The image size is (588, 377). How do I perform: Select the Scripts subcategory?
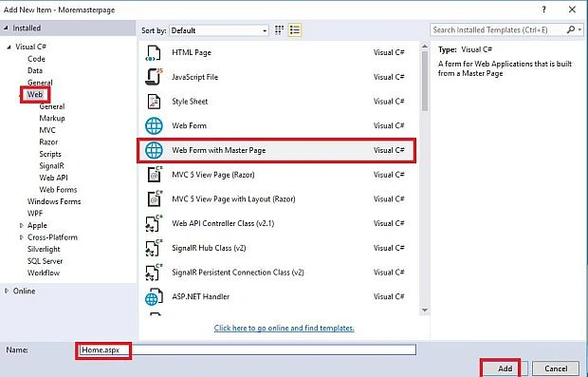tap(50, 154)
